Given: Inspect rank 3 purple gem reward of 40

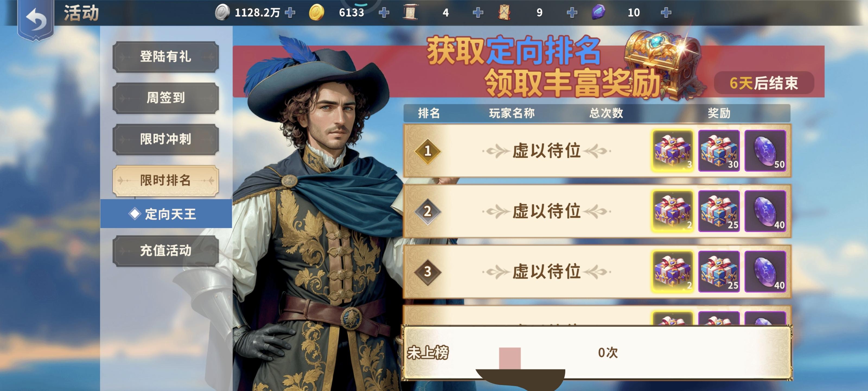Looking at the screenshot, I should click(765, 272).
